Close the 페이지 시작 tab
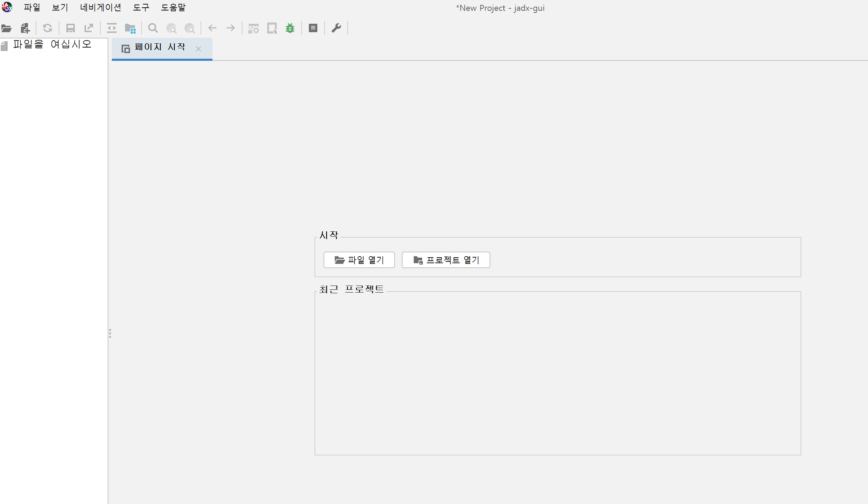Viewport: 868px width, 504px height. (x=198, y=49)
